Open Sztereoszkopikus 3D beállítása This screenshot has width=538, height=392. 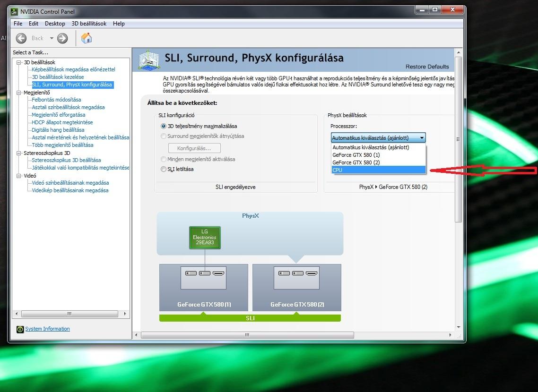pyautogui.click(x=66, y=160)
